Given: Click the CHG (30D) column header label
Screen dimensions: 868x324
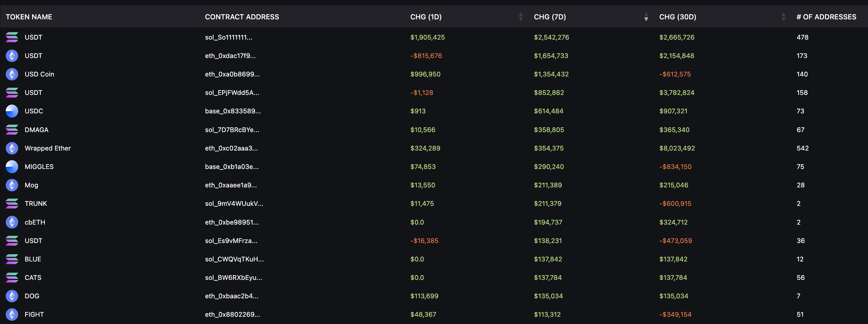Looking at the screenshot, I should pos(678,17).
